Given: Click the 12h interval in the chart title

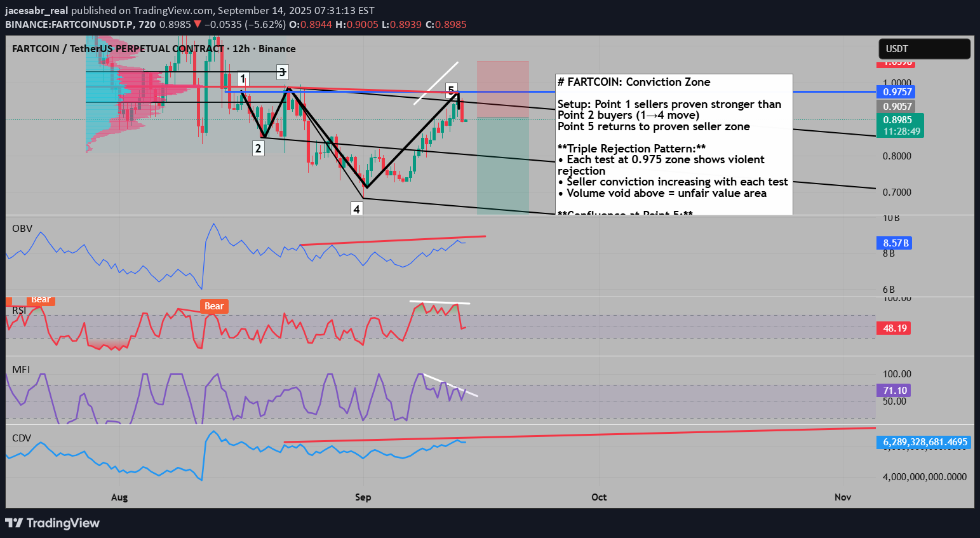Looking at the screenshot, I should pyautogui.click(x=241, y=49).
